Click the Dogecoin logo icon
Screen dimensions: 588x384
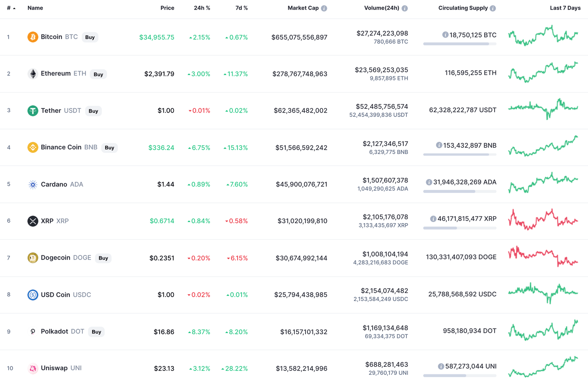(33, 258)
